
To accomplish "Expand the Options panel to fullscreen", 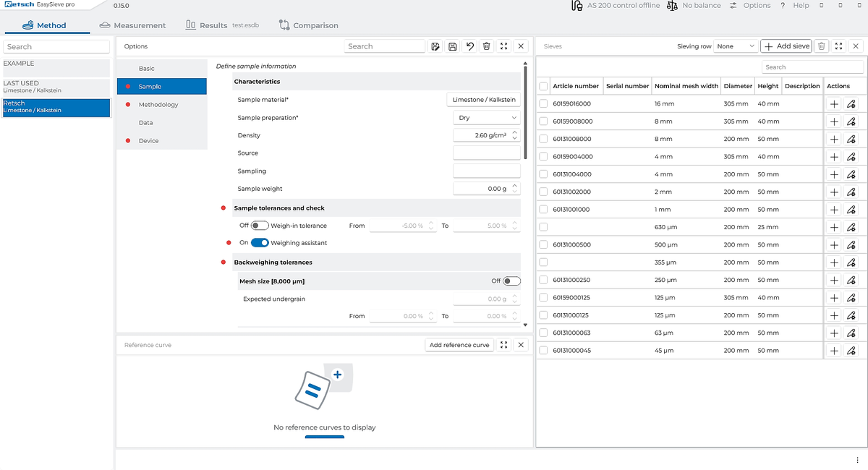I will 504,46.
